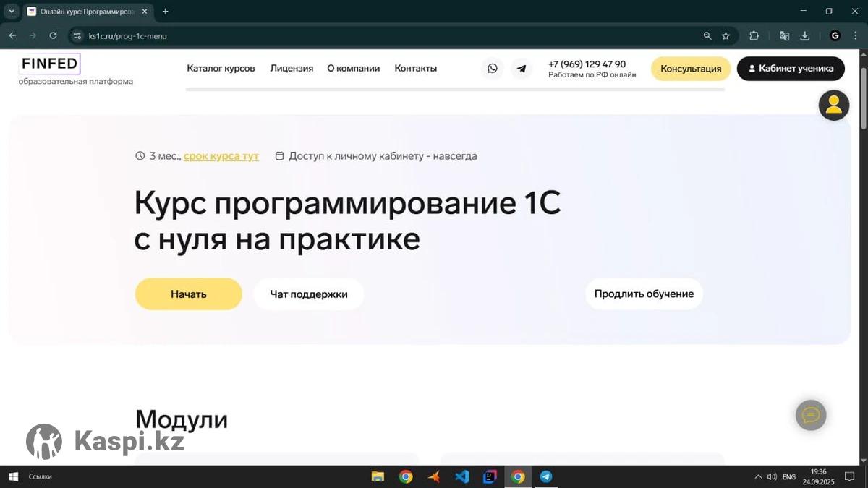The width and height of the screenshot is (868, 488).
Task: Click the zoom magnifier icon in address bar
Action: click(x=707, y=35)
